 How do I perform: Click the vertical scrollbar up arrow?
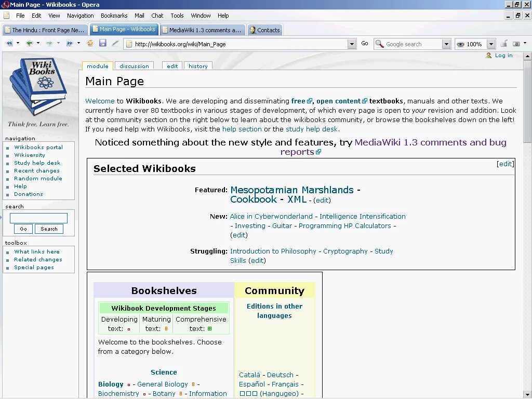(x=527, y=56)
